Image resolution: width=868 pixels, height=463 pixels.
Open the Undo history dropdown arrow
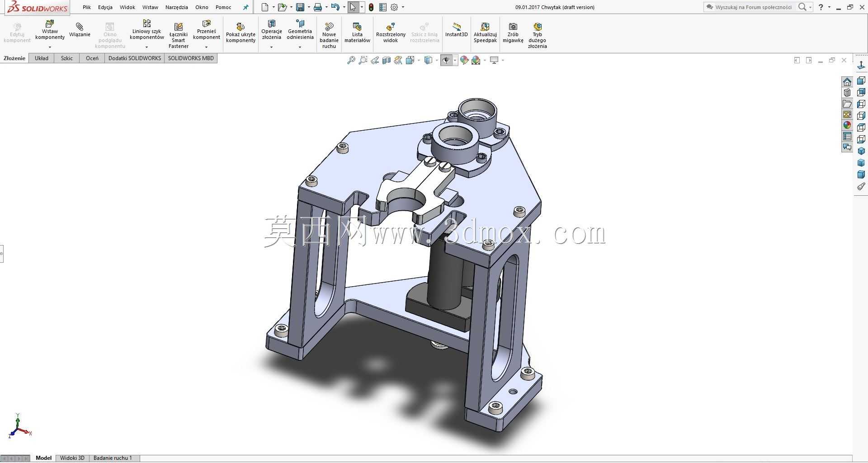[x=344, y=7]
